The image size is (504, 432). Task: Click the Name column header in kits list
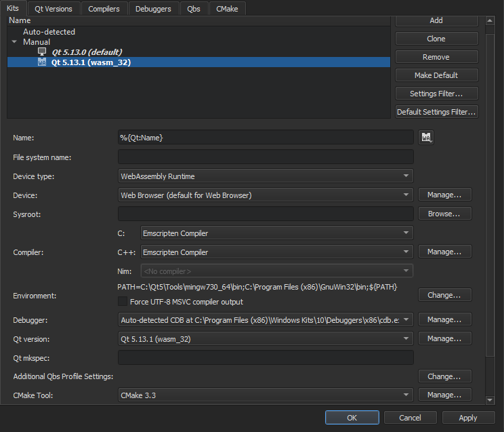coord(198,20)
